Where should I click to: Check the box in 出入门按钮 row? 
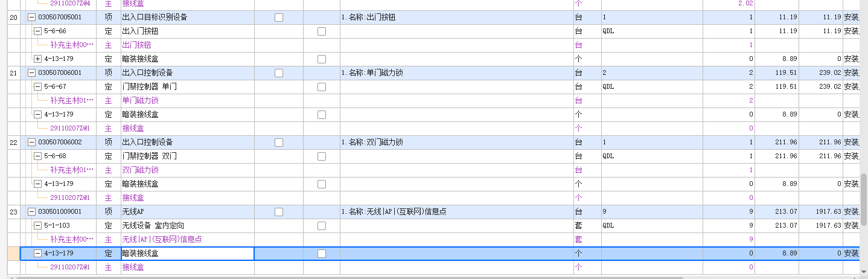(322, 31)
